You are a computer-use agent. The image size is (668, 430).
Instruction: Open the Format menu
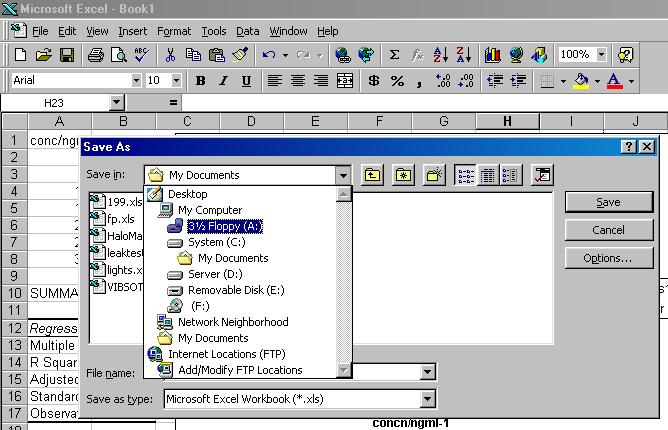coord(174,31)
